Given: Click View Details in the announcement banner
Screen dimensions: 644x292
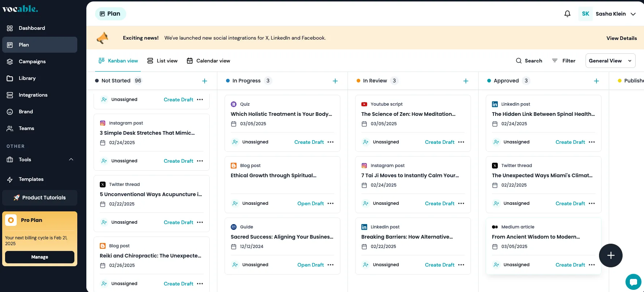Looking at the screenshot, I should coord(622,38).
